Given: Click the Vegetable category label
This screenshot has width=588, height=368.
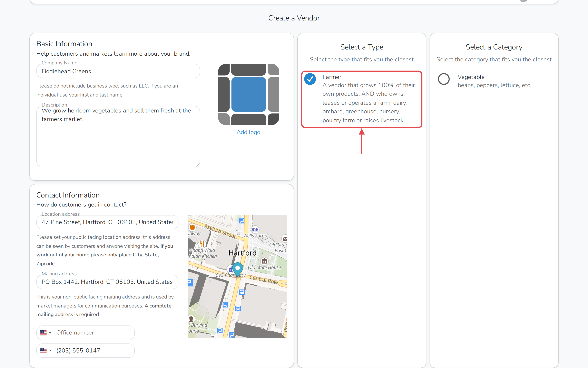Looking at the screenshot, I should click(471, 77).
